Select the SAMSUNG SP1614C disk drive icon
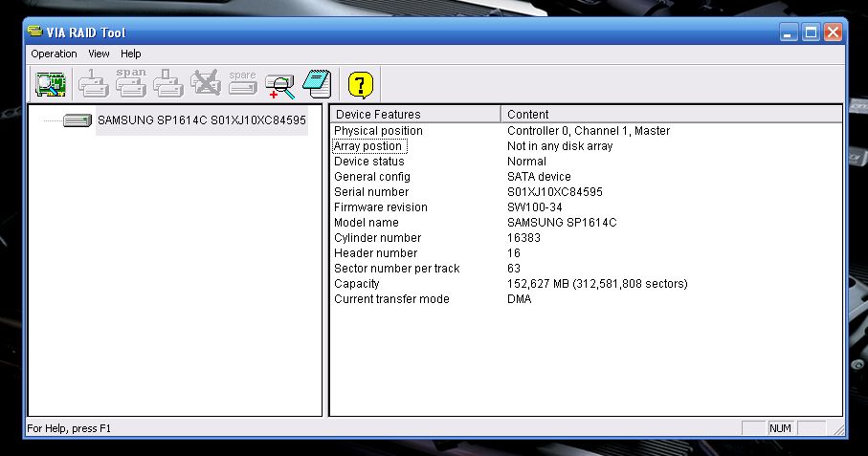The height and width of the screenshot is (456, 868). pyautogui.click(x=77, y=119)
